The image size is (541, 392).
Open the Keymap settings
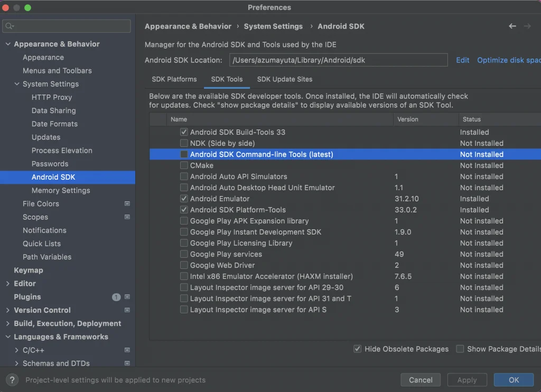pos(29,270)
